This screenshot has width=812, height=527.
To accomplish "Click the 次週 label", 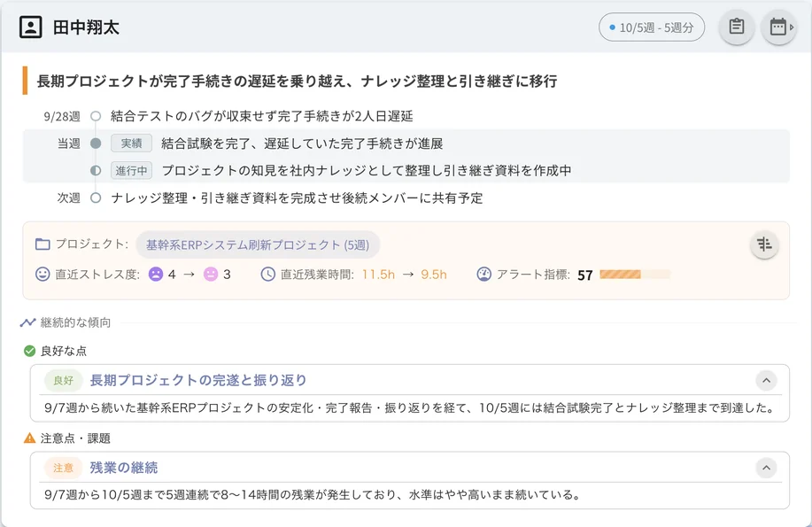I will (68, 198).
